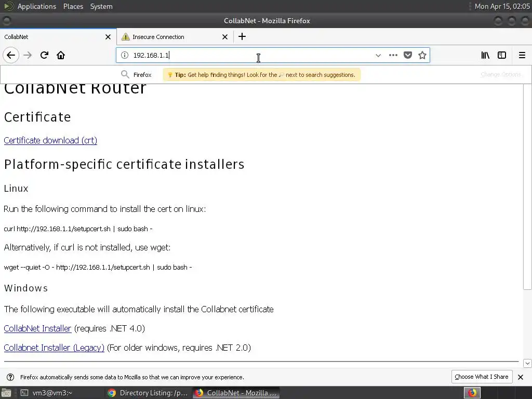
Task: Download the CollabNet Installer link
Action: point(37,328)
